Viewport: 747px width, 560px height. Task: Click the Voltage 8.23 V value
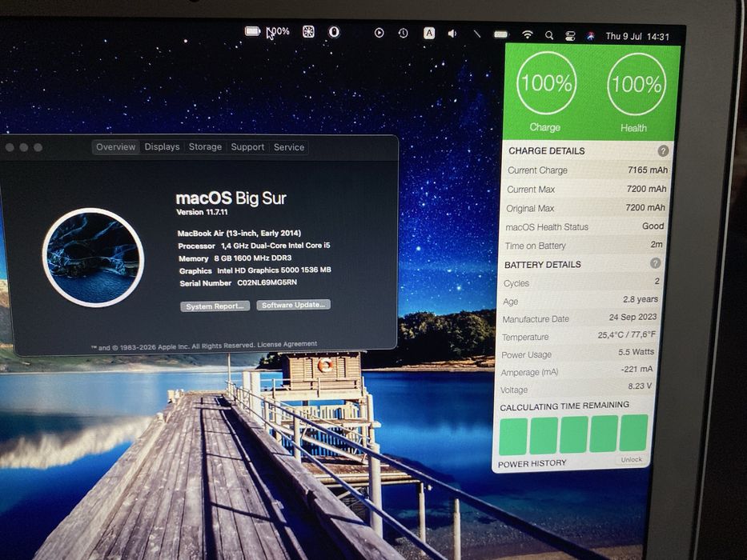click(640, 386)
